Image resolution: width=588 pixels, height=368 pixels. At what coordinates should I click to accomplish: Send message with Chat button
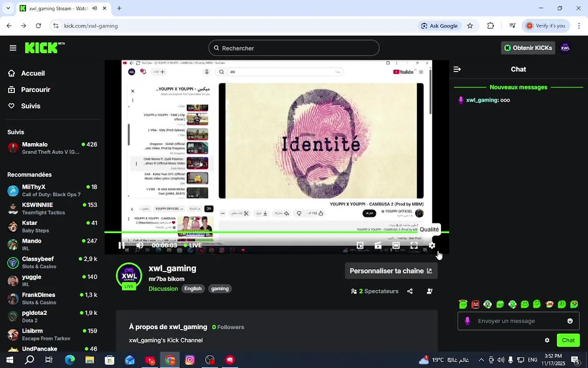[x=568, y=340]
